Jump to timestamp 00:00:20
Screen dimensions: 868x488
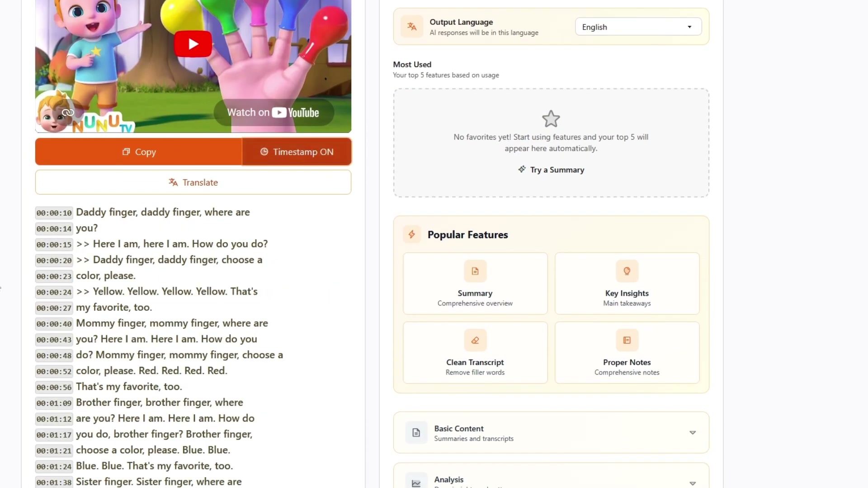pos(54,260)
